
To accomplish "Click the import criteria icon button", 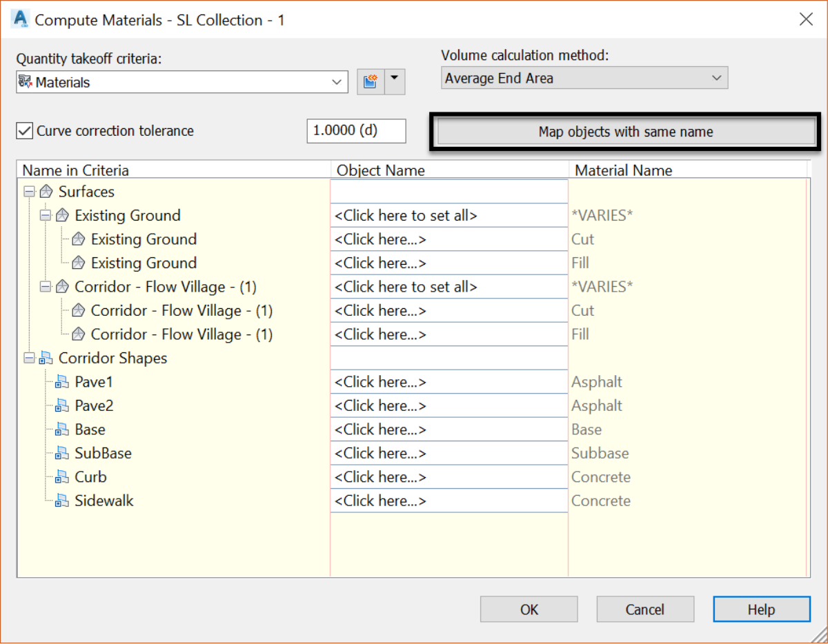I will point(370,82).
